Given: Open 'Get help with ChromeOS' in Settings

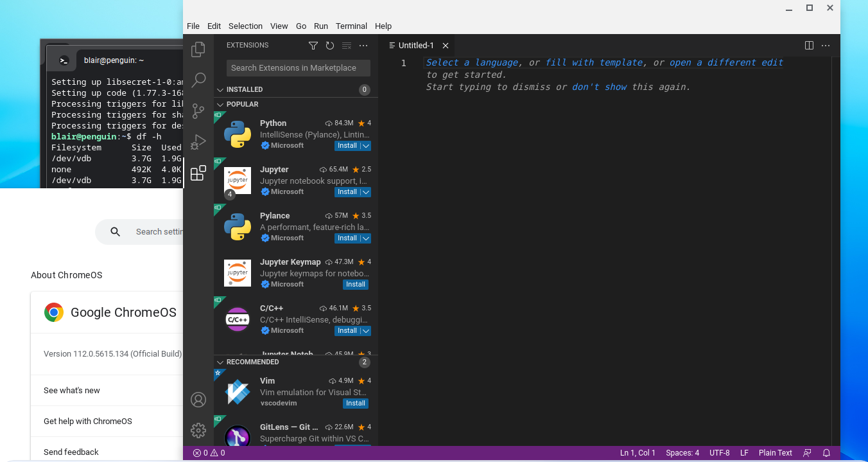Looking at the screenshot, I should pos(88,422).
